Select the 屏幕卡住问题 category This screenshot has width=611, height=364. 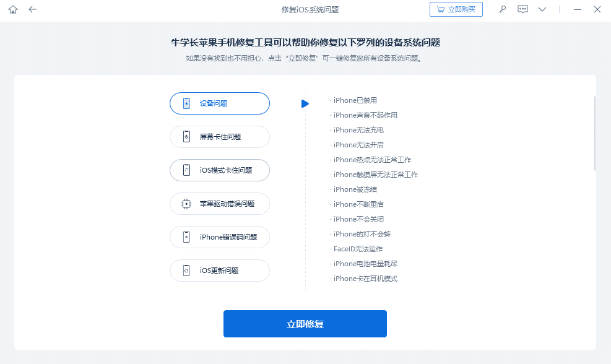pos(220,137)
